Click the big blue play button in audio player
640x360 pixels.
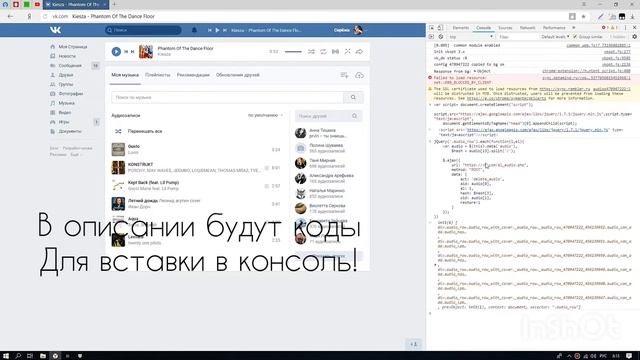click(116, 51)
